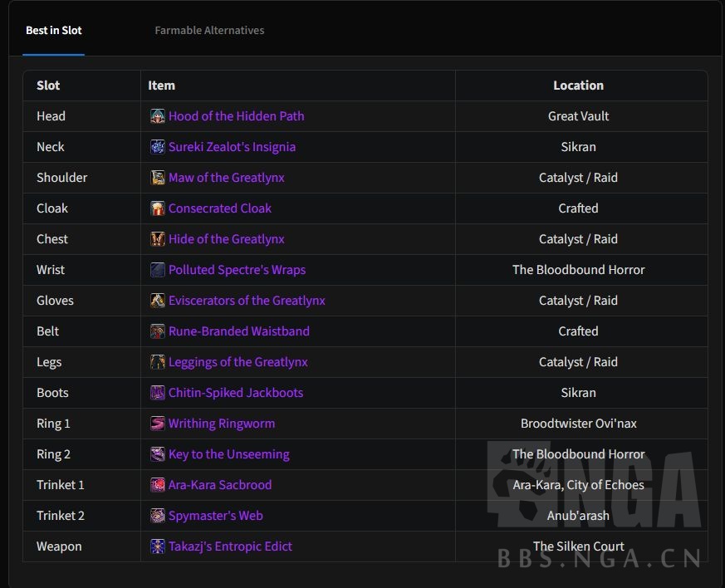This screenshot has width=725, height=588.
Task: Click the Ara-Kara Sacbrood trinket icon
Action: (x=158, y=485)
